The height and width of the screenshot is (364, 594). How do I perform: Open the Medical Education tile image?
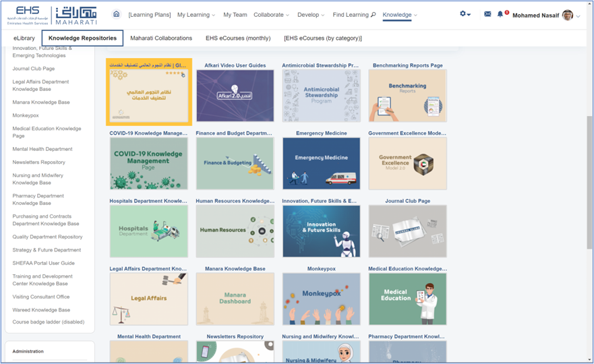408,299
